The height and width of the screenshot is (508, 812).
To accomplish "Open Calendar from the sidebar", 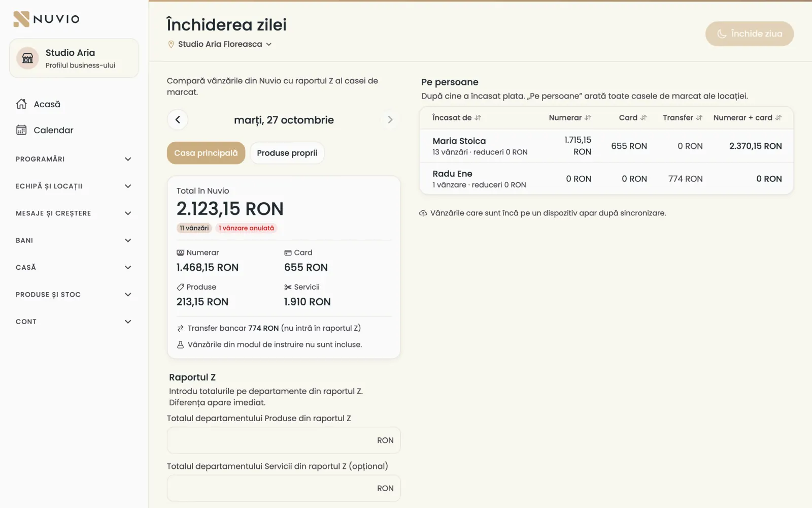I will coord(74,130).
